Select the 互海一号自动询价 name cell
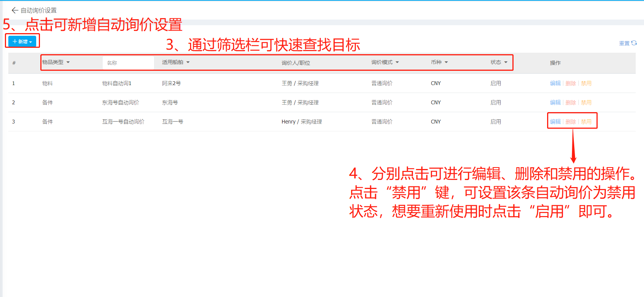 pos(123,122)
